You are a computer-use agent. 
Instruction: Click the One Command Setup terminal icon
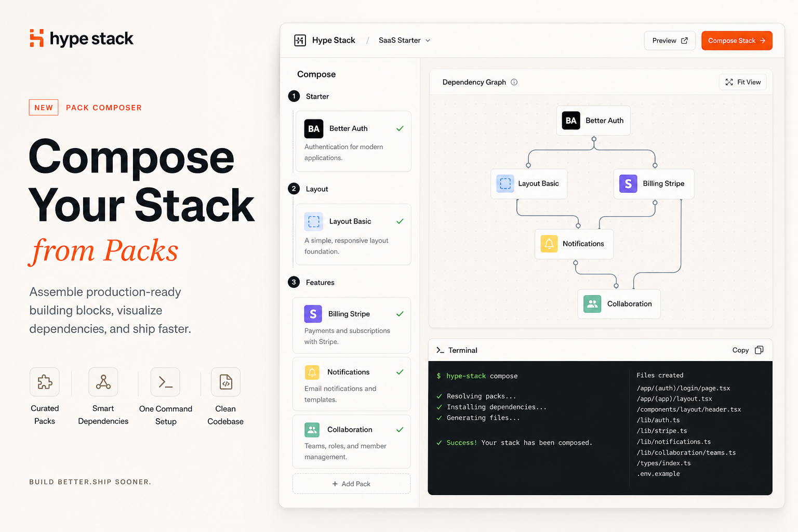(165, 382)
